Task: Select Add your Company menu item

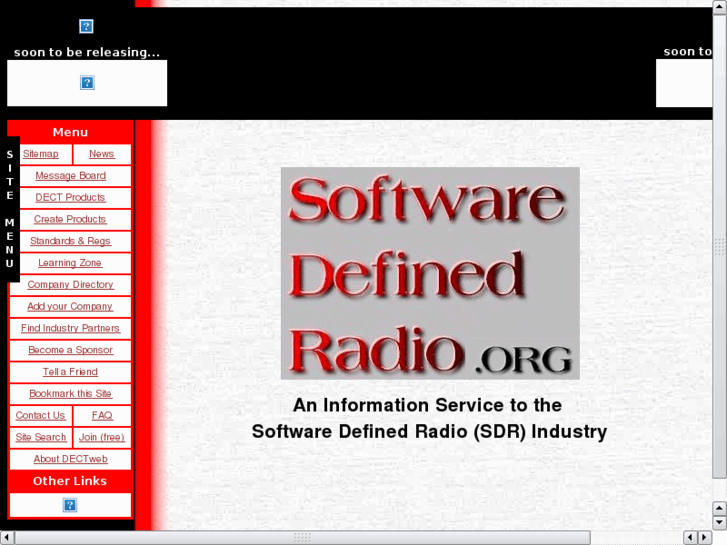Action: pos(70,307)
